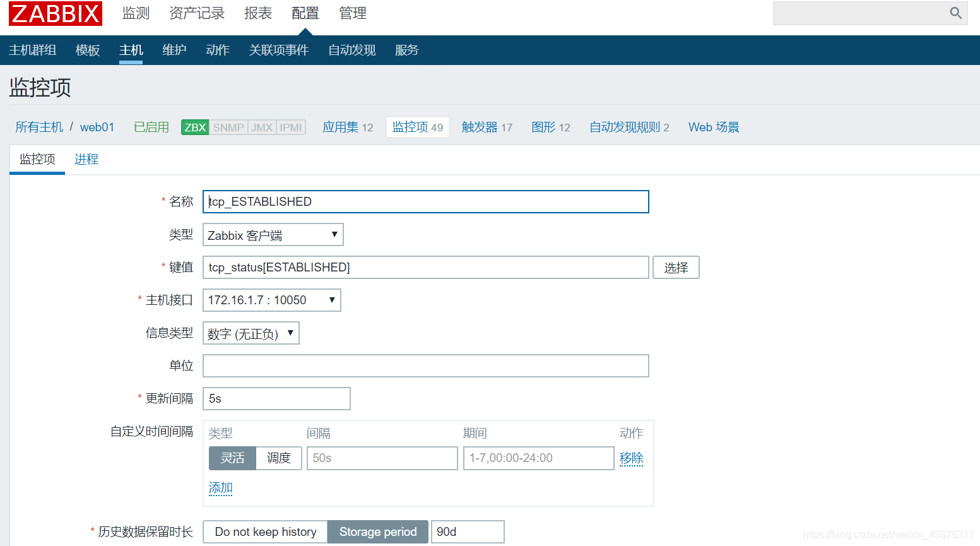Click the 已启用 status link

[151, 127]
